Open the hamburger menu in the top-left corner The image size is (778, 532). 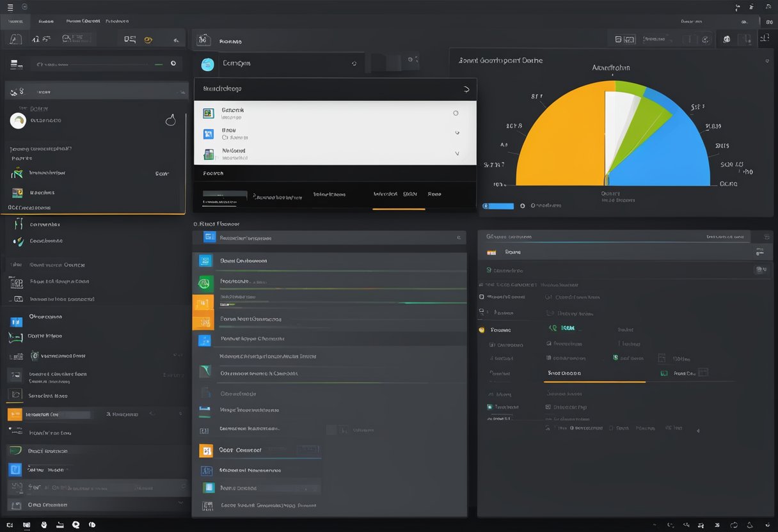(x=10, y=6)
